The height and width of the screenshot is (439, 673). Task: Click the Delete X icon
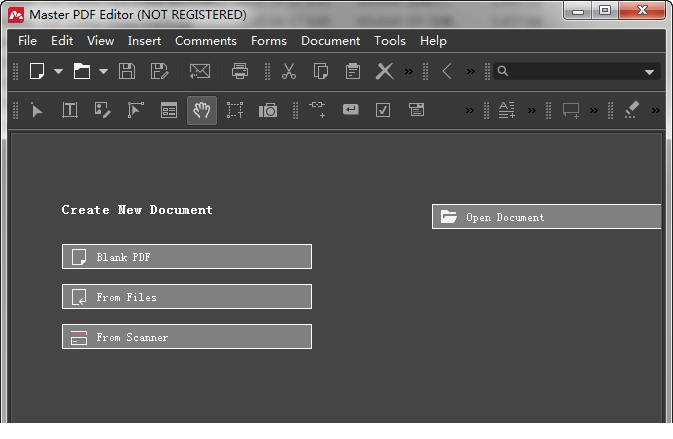[x=385, y=71]
